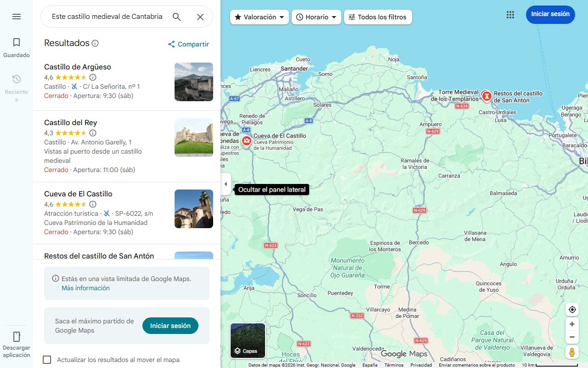The width and height of the screenshot is (588, 368).
Task: Open the Google apps grid
Action: coord(510,15)
